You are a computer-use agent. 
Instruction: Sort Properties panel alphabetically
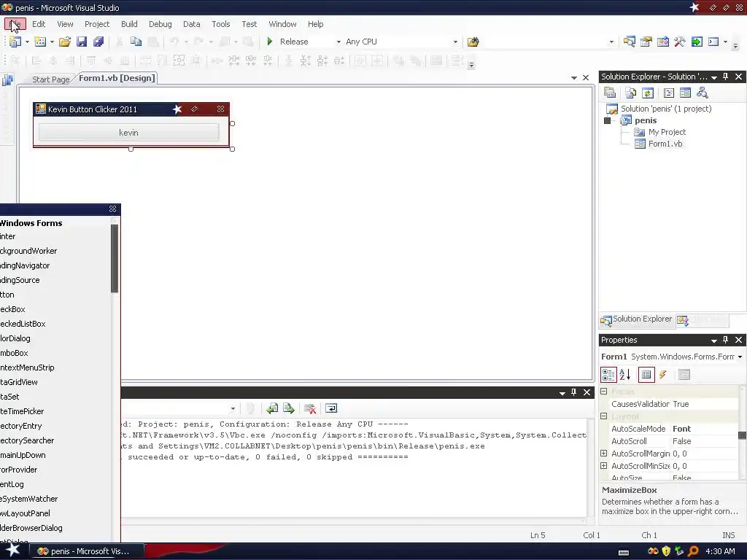coord(625,375)
